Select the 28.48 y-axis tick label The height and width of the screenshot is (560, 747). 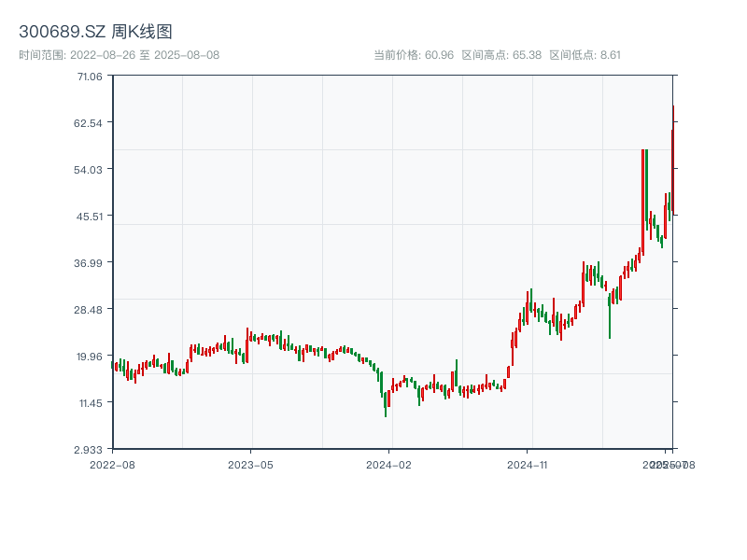point(90,309)
